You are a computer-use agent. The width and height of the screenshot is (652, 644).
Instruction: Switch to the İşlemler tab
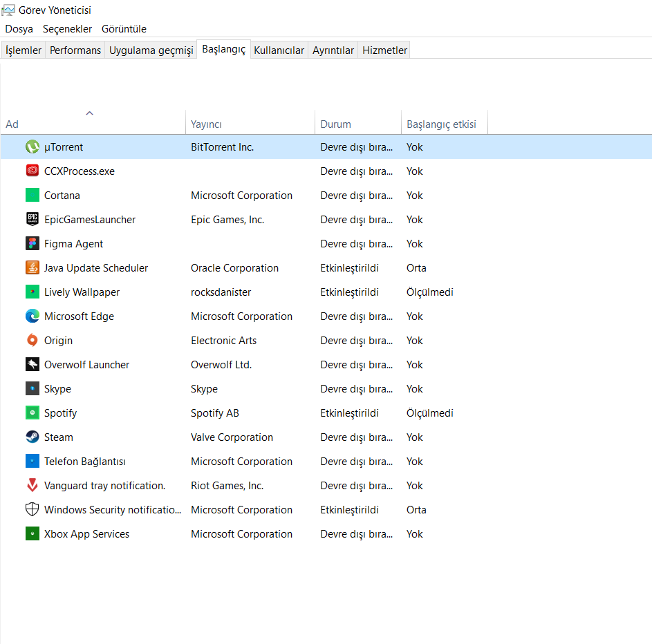(x=24, y=50)
